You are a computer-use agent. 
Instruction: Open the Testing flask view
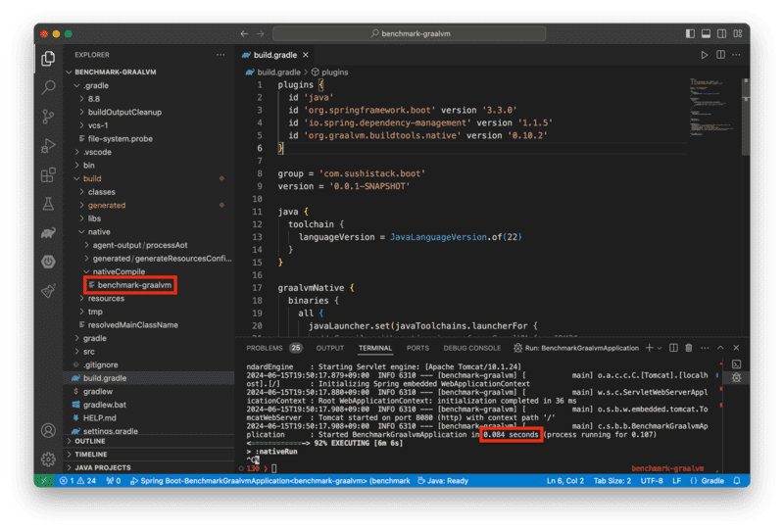(48, 204)
